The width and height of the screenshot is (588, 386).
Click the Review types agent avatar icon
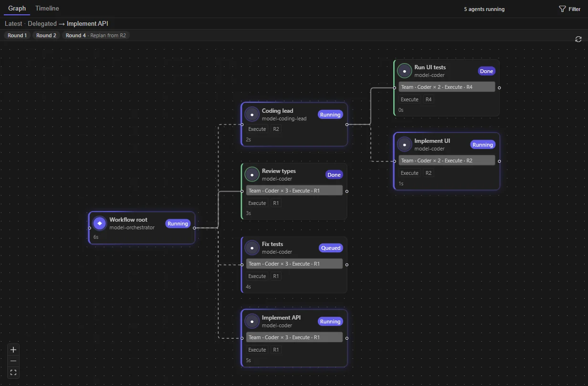tap(252, 174)
